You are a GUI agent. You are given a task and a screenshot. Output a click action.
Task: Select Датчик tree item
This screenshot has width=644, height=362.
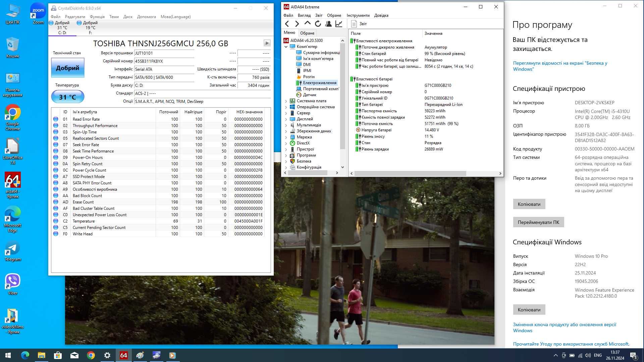point(306,95)
